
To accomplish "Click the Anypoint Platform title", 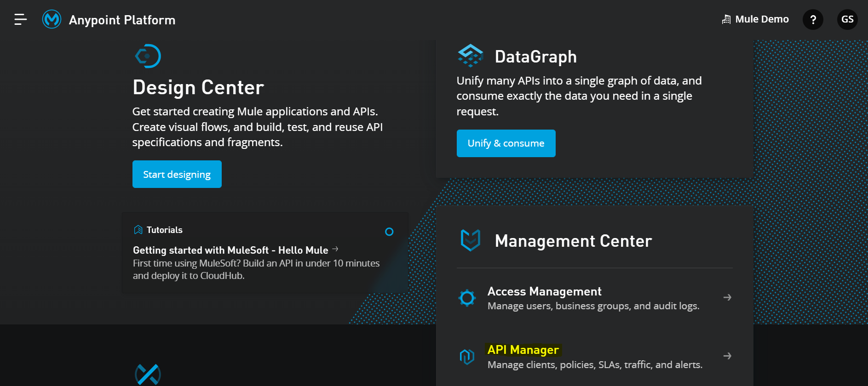I will pos(122,20).
